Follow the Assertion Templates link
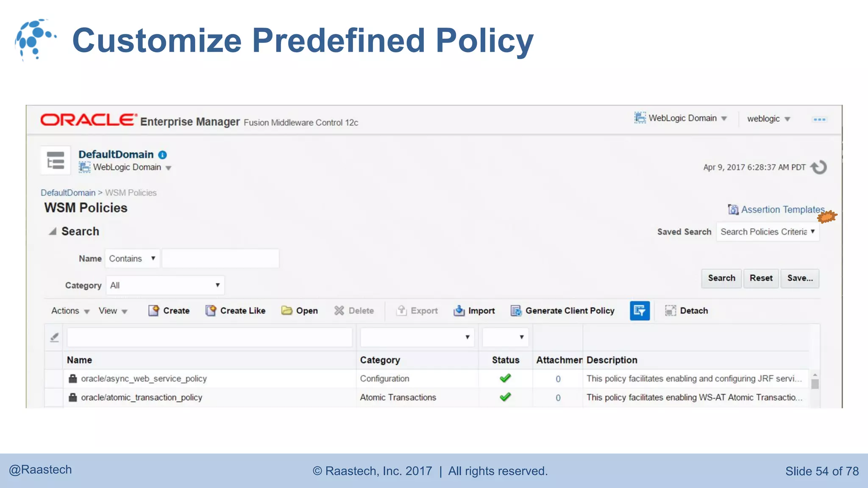Viewport: 868px width, 488px height. pyautogui.click(x=783, y=210)
